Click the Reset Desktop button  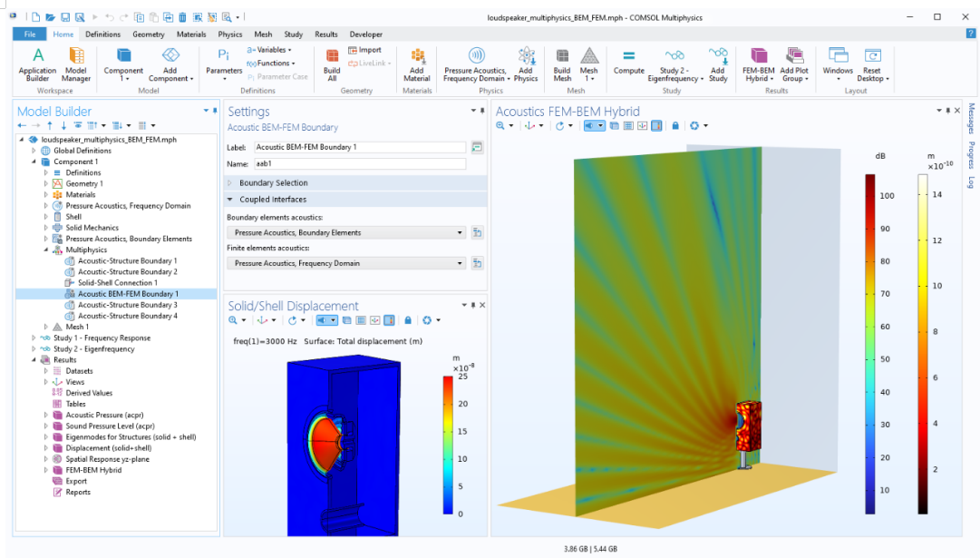[872, 64]
